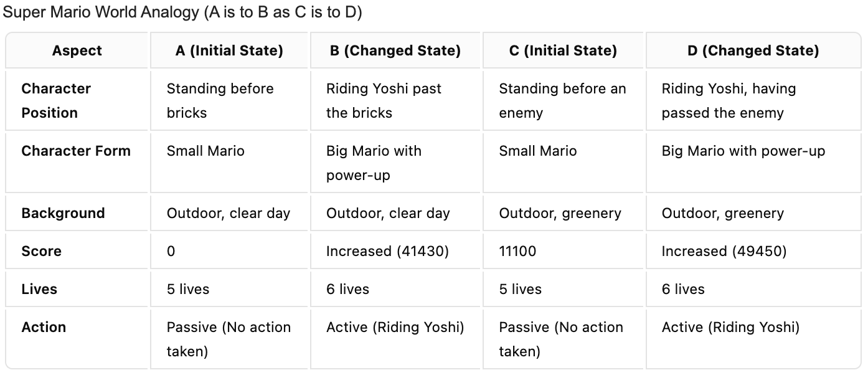Viewport: 868px width, 375px height.
Task: Click the "Lives" row label
Action: click(39, 289)
